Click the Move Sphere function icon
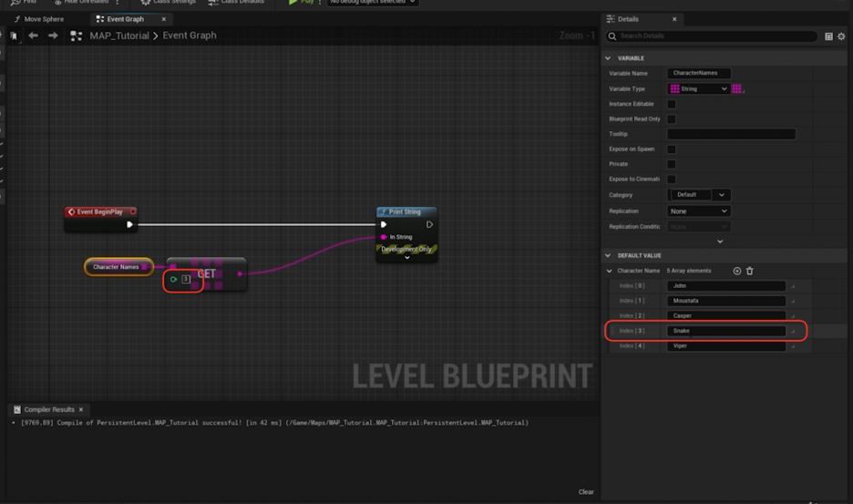 pyautogui.click(x=17, y=19)
